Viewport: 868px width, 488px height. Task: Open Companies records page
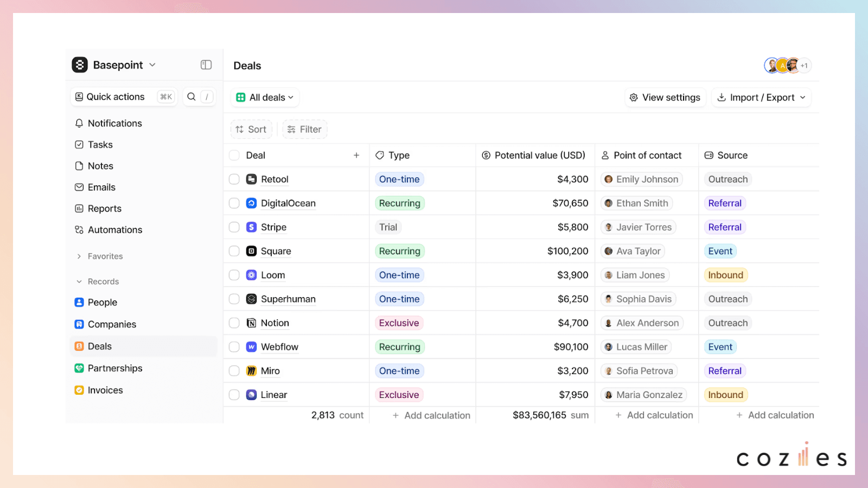(144, 324)
